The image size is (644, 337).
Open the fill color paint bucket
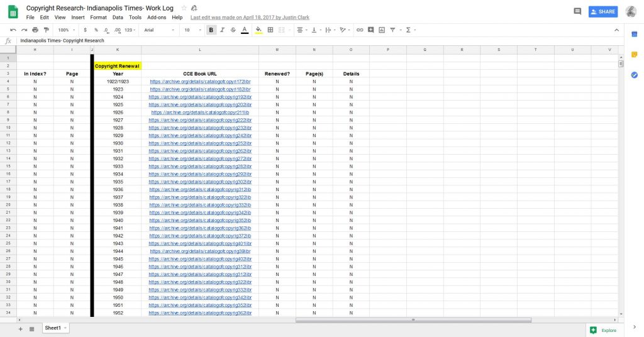258,30
